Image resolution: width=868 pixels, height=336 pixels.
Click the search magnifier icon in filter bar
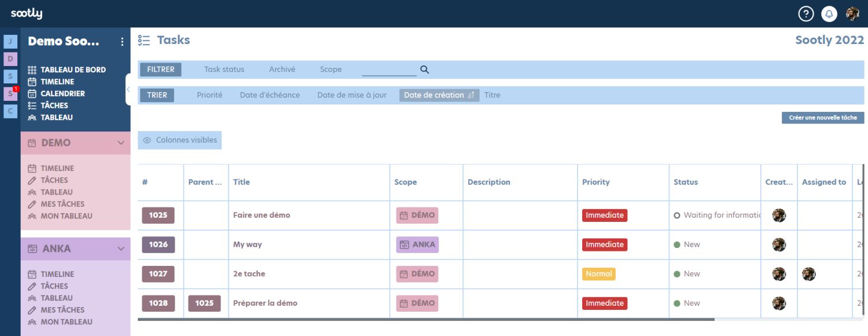[425, 70]
